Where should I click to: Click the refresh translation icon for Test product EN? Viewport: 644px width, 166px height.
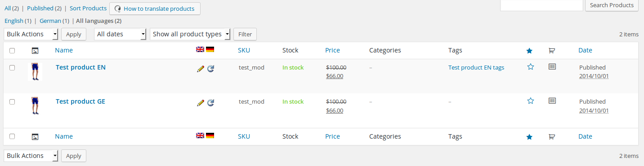click(x=210, y=69)
